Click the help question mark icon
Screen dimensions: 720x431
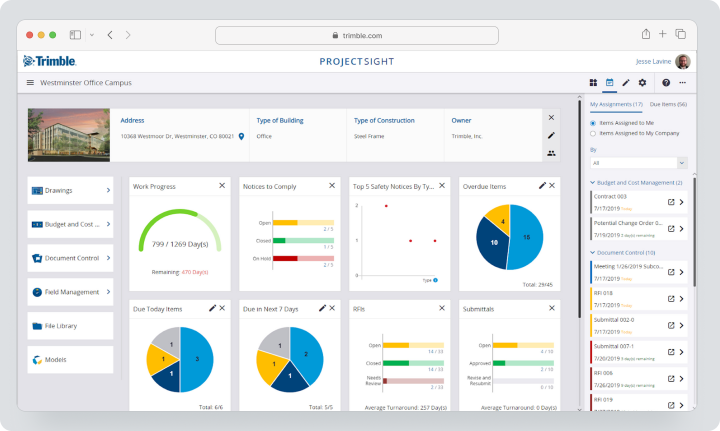[666, 83]
